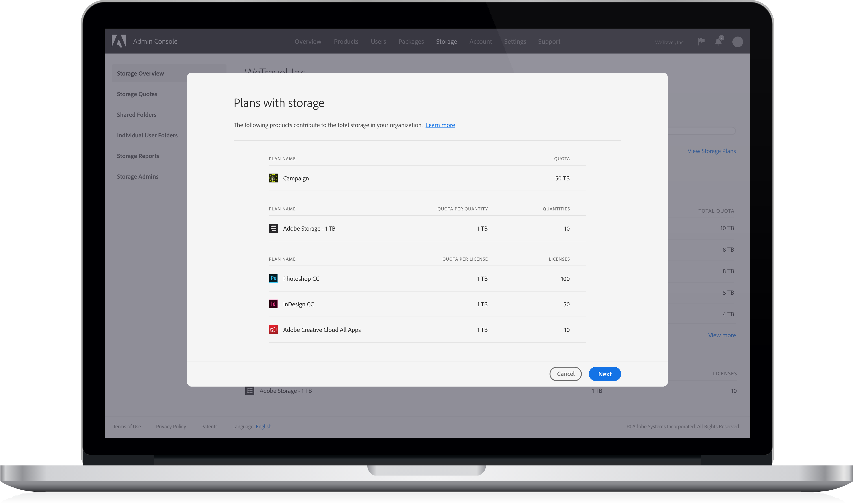Screen dimensions: 853x504
Task: Click the Campaign plan icon
Action: pyautogui.click(x=273, y=178)
